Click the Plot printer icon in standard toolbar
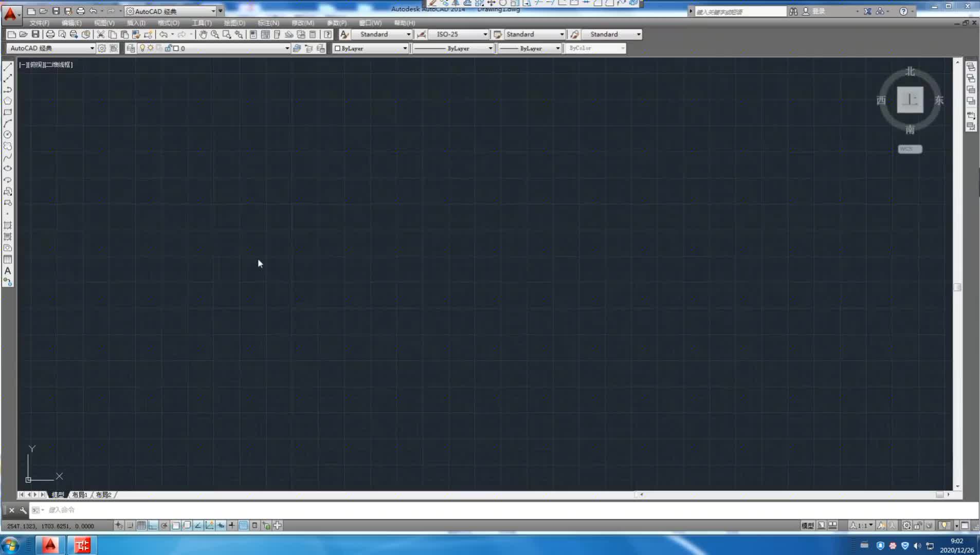Image resolution: width=980 pixels, height=555 pixels. pyautogui.click(x=50, y=34)
